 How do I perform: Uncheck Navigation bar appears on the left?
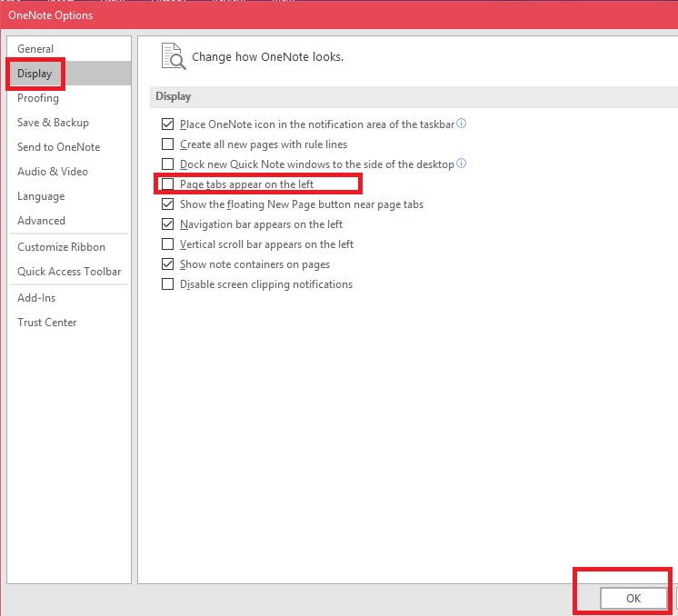[167, 224]
